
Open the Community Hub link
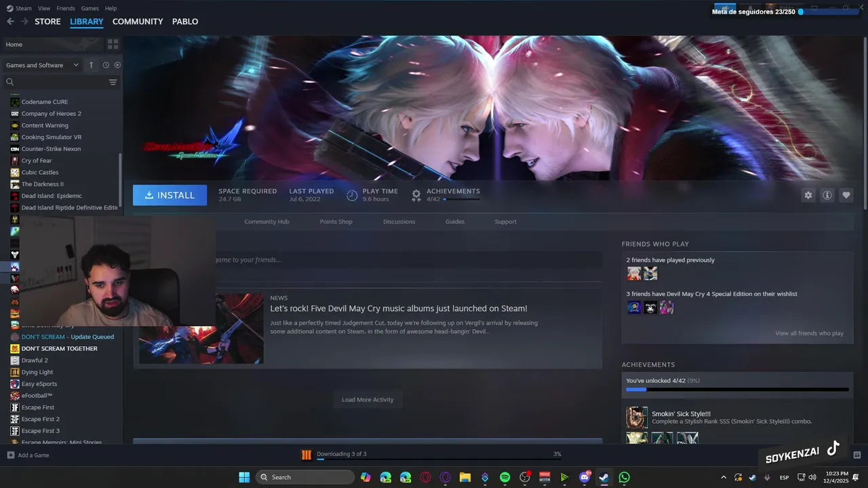point(267,222)
